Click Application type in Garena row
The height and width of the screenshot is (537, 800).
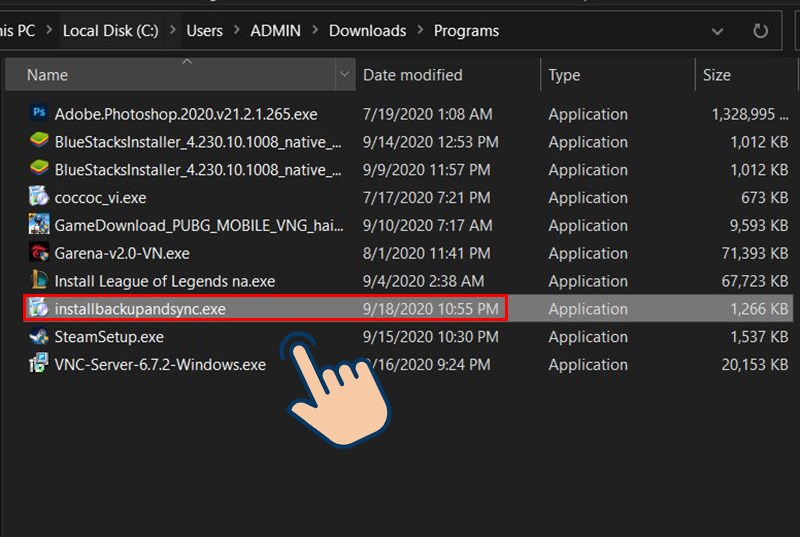(x=588, y=253)
